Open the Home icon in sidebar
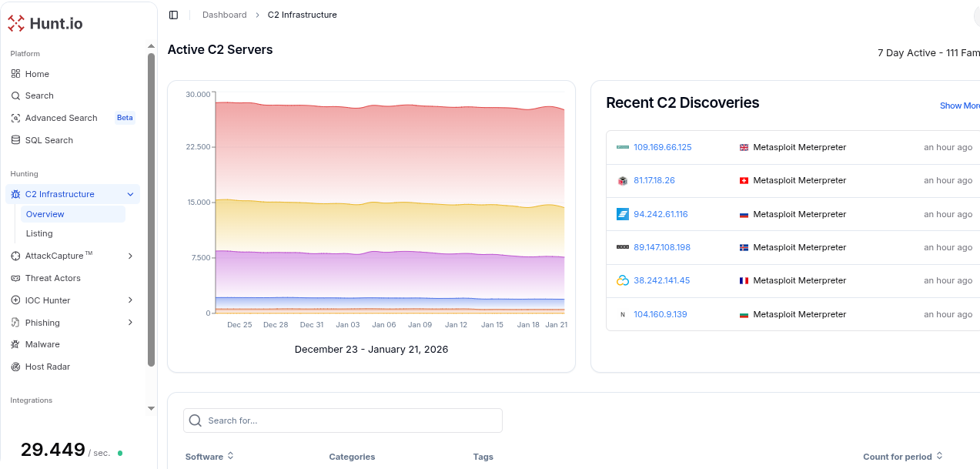 pos(15,74)
